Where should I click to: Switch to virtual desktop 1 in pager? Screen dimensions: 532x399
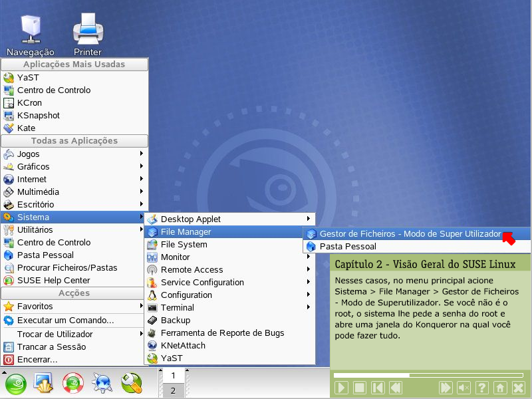tap(173, 376)
